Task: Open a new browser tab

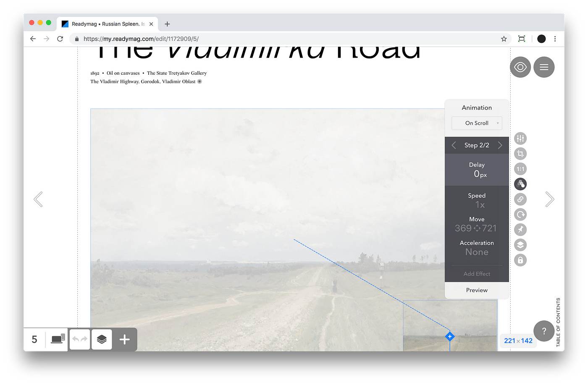Action: click(167, 24)
